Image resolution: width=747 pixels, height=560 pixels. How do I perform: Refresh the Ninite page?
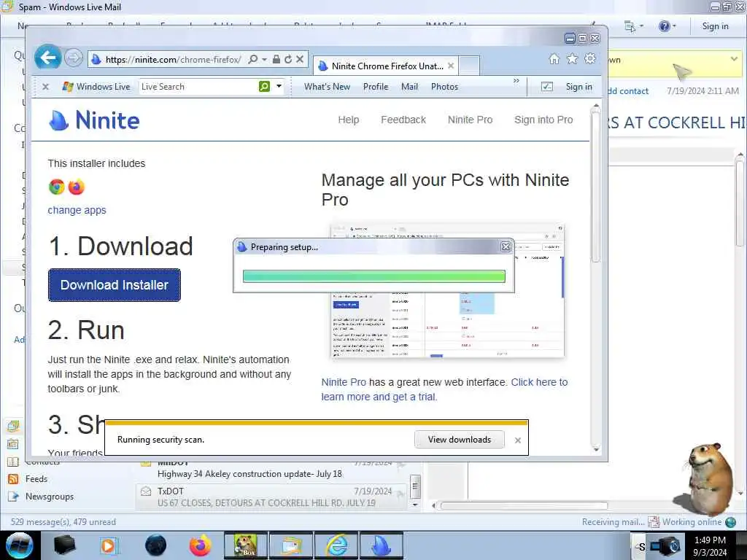coord(287,59)
